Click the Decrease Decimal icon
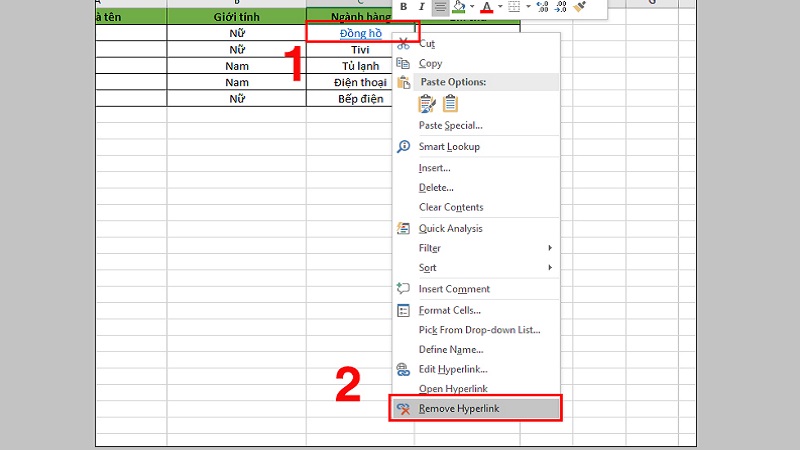 [x=564, y=7]
